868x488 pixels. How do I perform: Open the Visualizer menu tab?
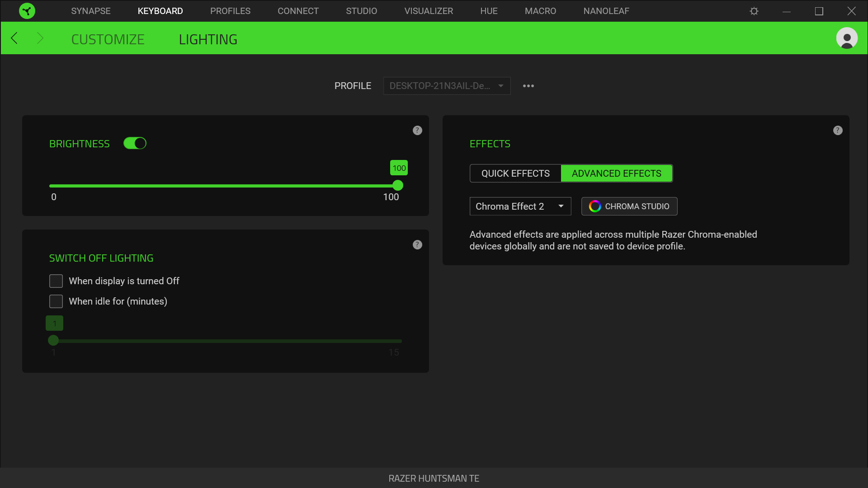[x=428, y=11]
